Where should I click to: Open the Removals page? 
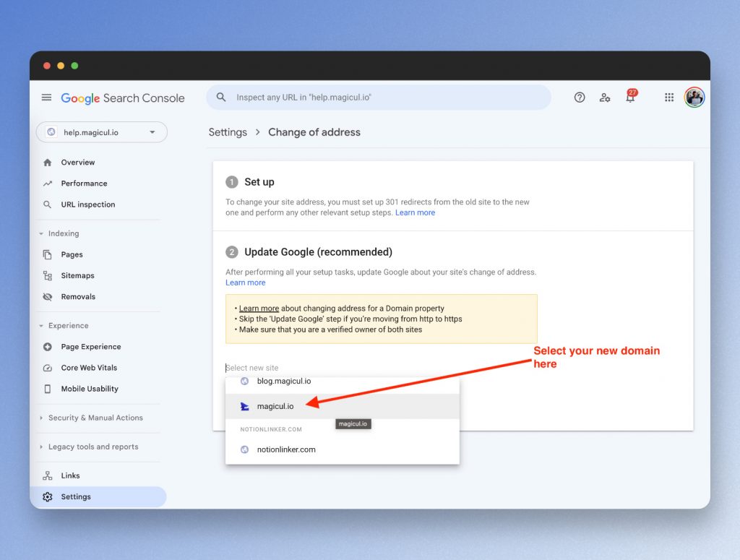pos(78,297)
